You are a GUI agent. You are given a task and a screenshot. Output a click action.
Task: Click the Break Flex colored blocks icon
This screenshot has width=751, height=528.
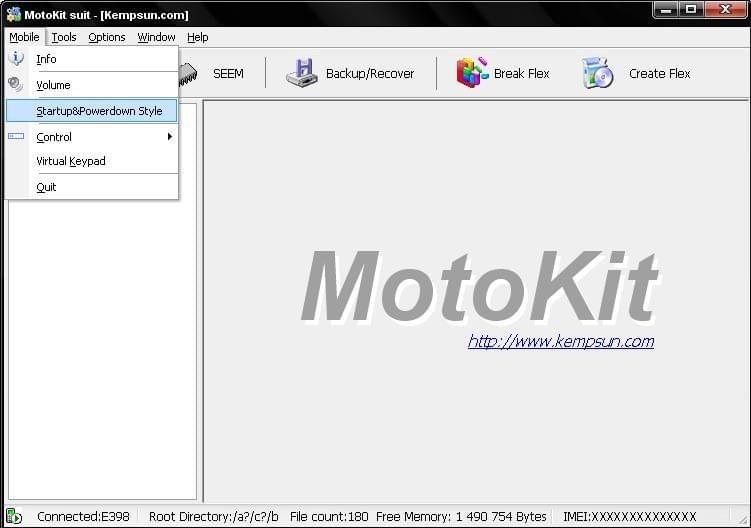pos(472,73)
